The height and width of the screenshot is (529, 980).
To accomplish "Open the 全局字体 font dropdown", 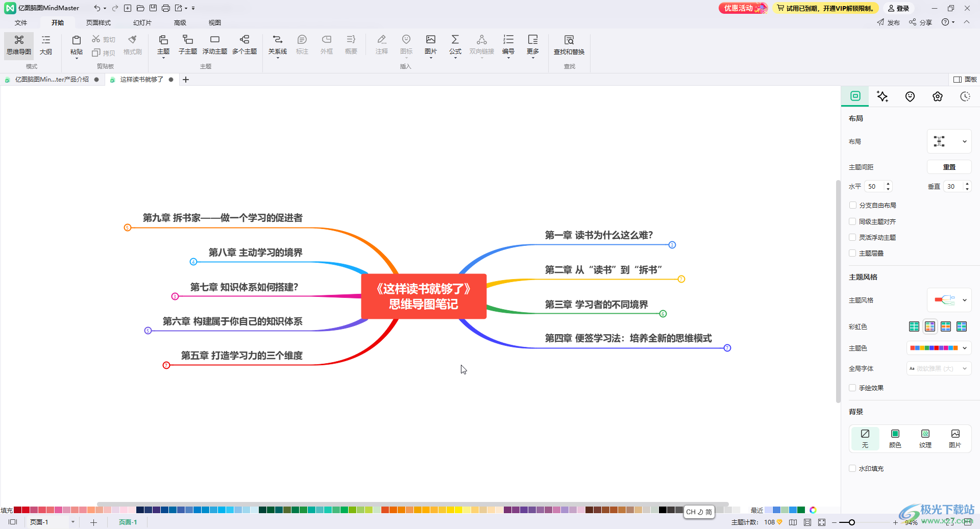I will 939,368.
